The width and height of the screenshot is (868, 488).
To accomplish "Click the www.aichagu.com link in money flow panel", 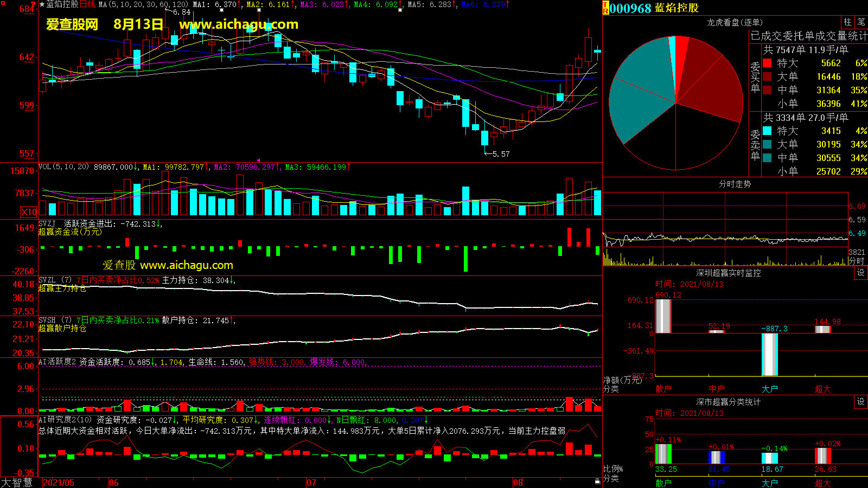I will [186, 265].
